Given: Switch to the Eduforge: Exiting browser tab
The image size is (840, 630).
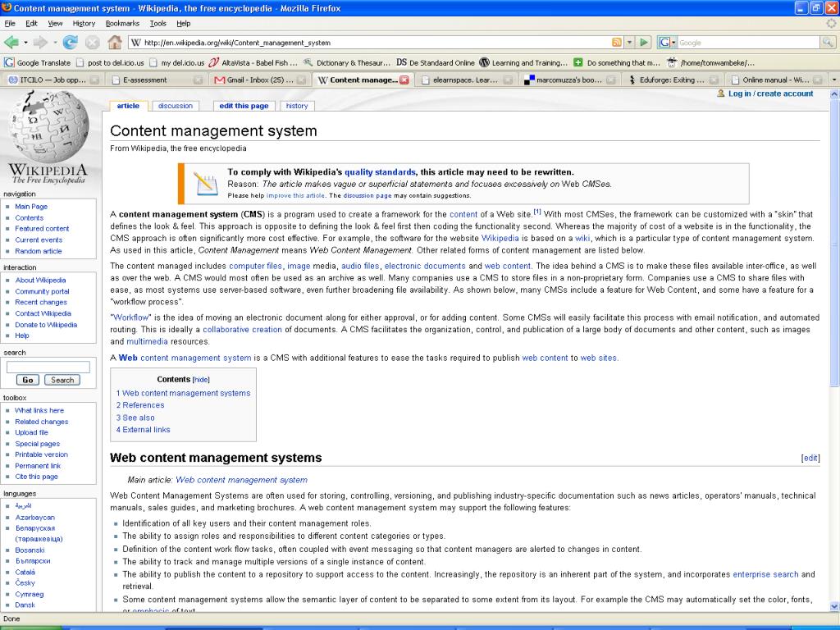Looking at the screenshot, I should point(673,80).
